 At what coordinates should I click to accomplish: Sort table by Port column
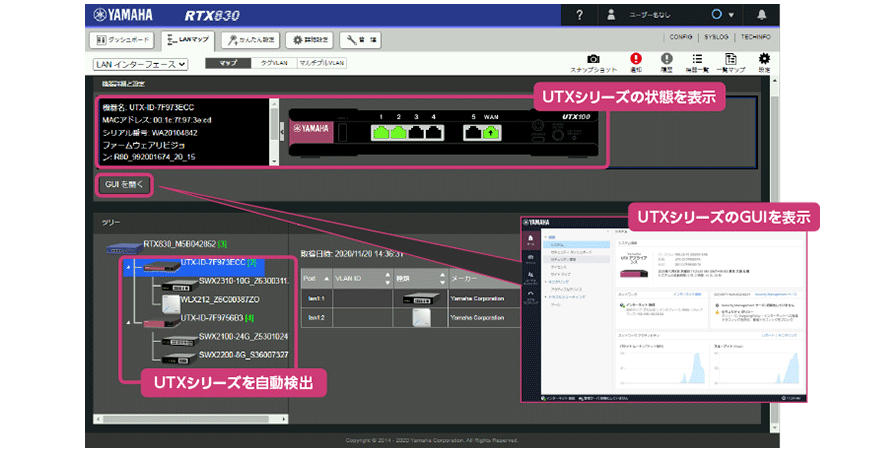point(316,278)
